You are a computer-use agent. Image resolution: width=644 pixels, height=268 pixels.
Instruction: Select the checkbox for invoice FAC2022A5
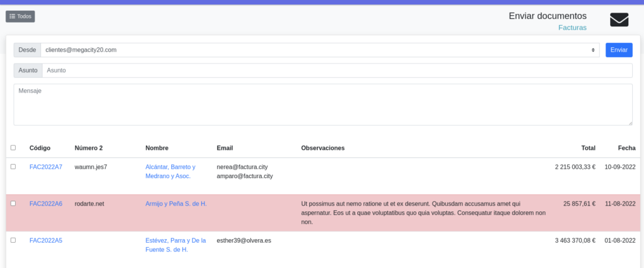13,240
